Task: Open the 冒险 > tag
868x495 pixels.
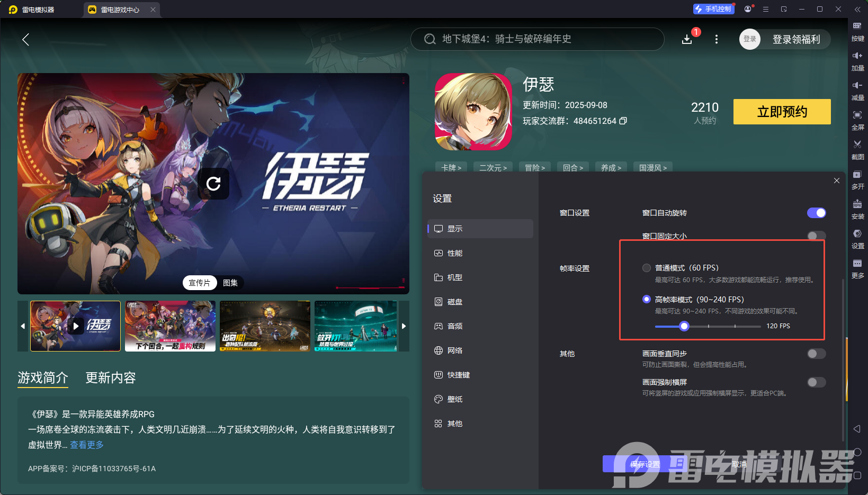Action: pos(535,167)
